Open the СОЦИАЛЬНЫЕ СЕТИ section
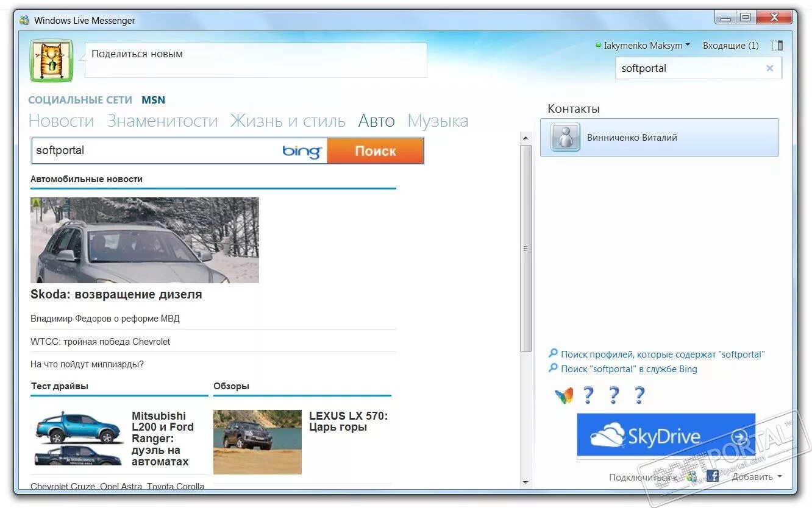Screen dimensions: 812x508 [x=80, y=99]
